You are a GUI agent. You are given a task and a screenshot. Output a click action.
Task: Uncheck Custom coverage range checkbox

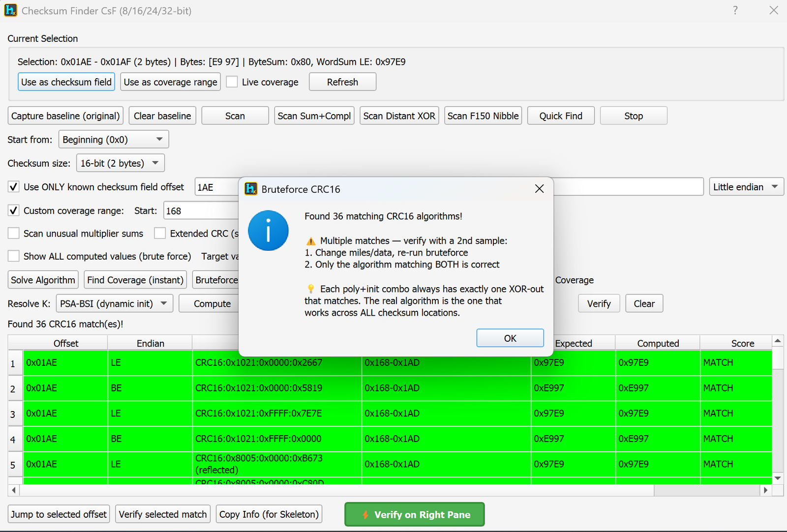pyautogui.click(x=14, y=210)
